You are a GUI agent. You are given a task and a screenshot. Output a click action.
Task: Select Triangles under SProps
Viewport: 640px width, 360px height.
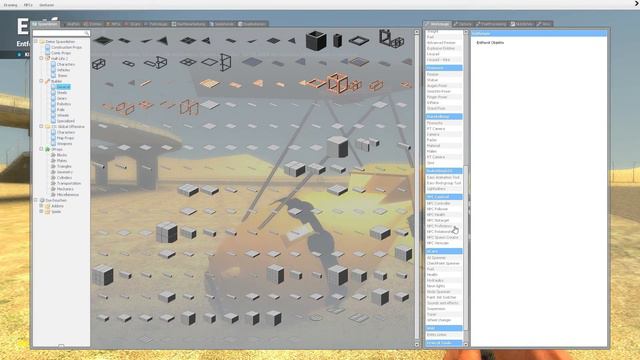[64, 167]
